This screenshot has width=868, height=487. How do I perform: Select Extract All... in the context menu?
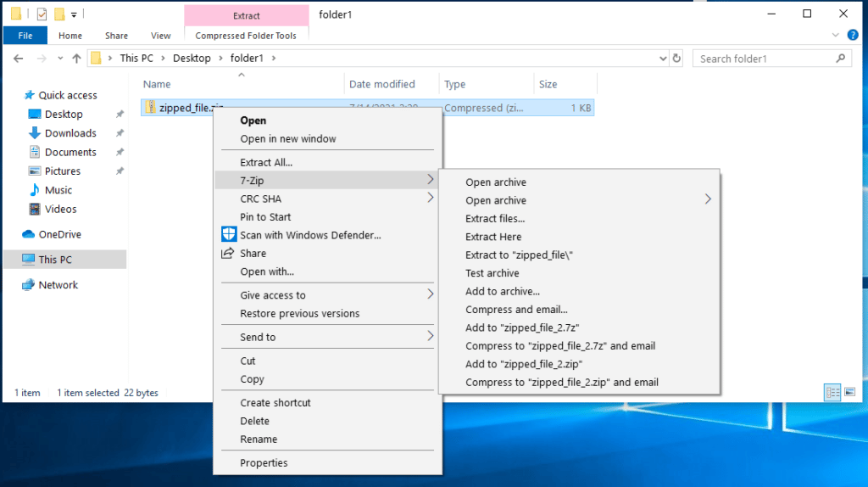pos(266,162)
